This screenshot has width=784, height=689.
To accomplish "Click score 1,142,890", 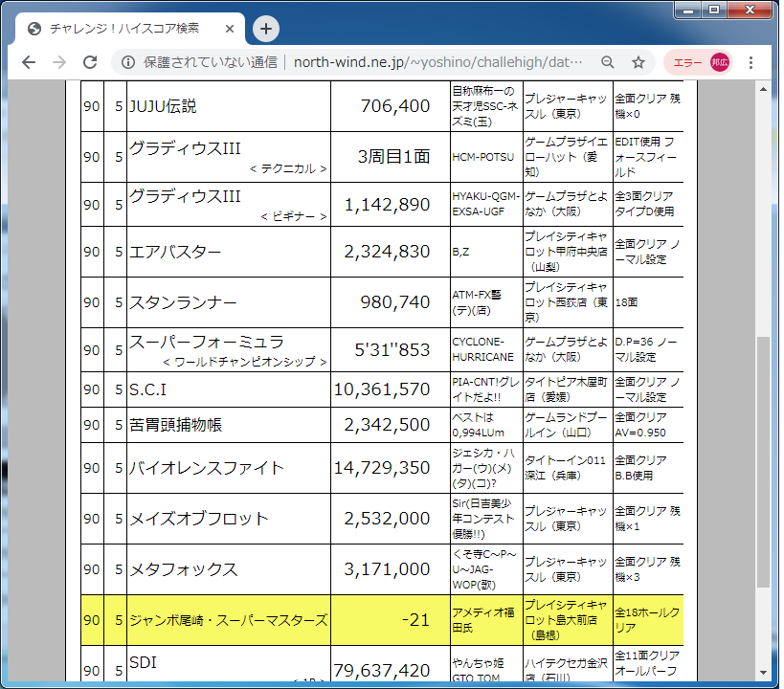I will coord(387,205).
